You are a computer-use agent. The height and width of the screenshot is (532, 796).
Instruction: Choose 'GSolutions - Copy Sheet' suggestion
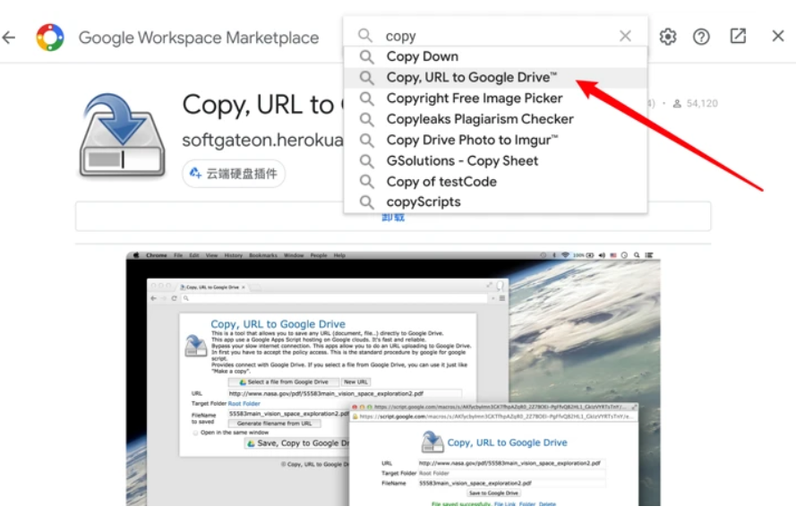[x=495, y=161]
